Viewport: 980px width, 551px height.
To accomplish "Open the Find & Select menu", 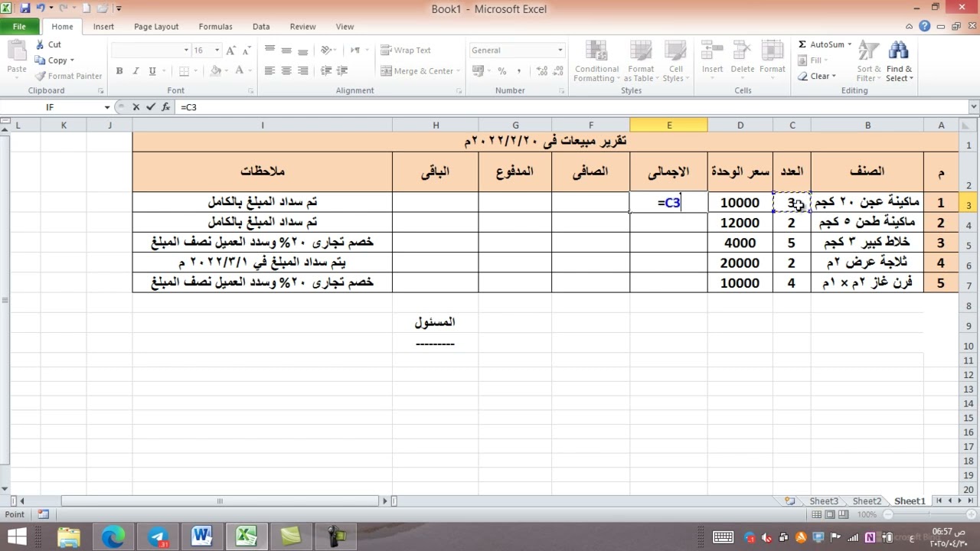I will coord(899,61).
